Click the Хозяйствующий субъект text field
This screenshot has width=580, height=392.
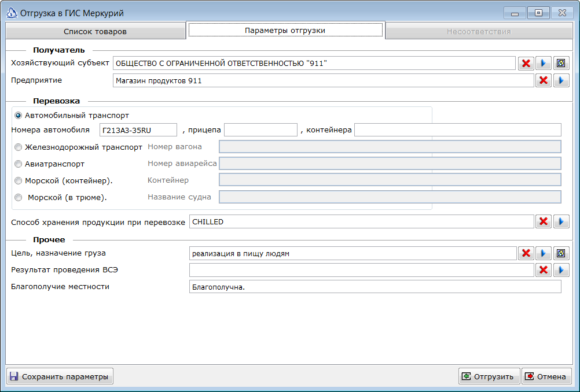[314, 63]
